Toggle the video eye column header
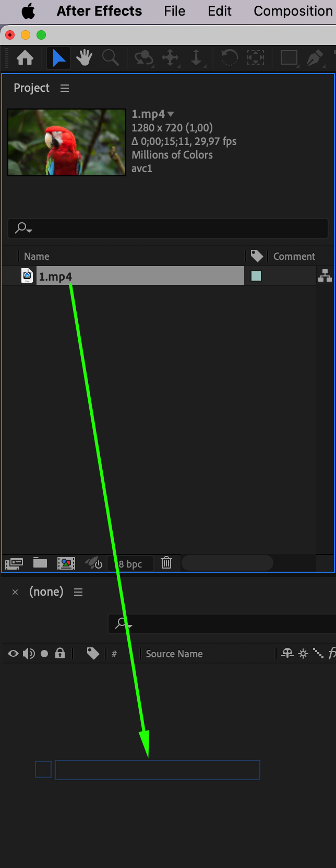This screenshot has height=868, width=336. click(x=13, y=654)
